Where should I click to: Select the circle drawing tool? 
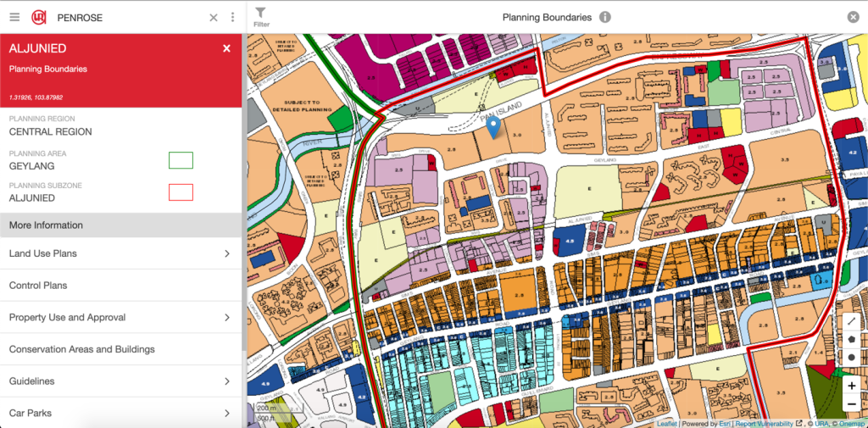pyautogui.click(x=851, y=358)
